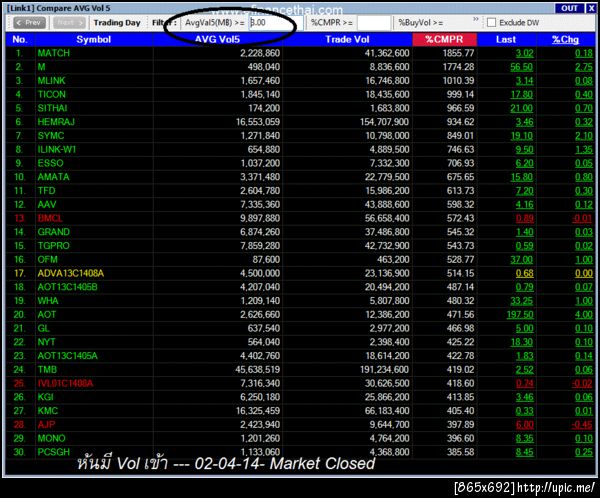Expand the filter overflow double-chevron
The image size is (600, 498).
coord(476,19)
